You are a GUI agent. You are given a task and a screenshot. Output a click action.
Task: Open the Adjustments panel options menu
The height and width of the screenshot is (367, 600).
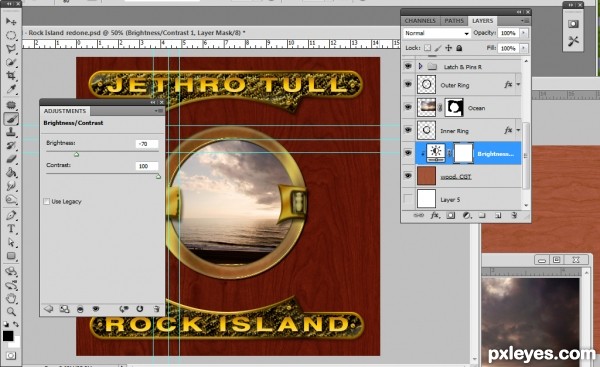[x=158, y=111]
